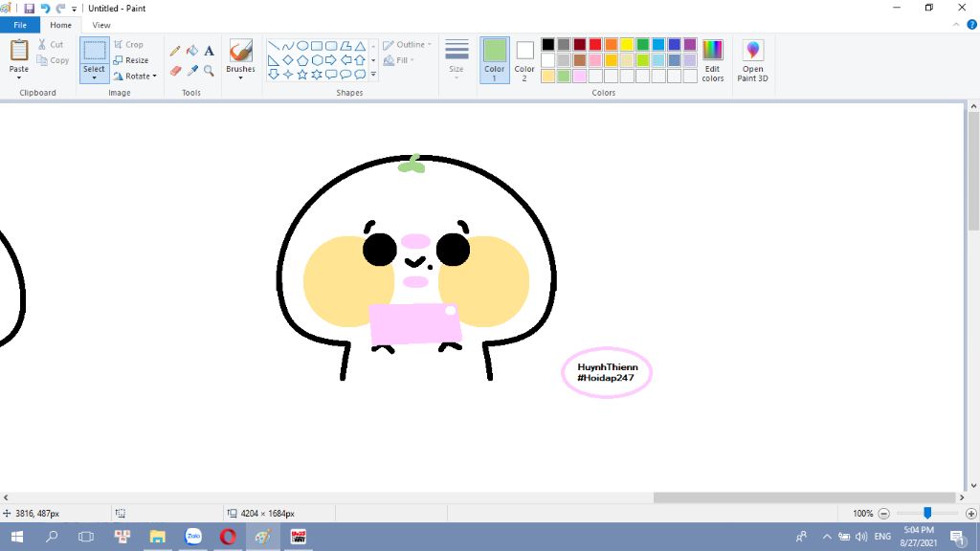
Task: Switch to the Home tab
Action: pos(60,25)
